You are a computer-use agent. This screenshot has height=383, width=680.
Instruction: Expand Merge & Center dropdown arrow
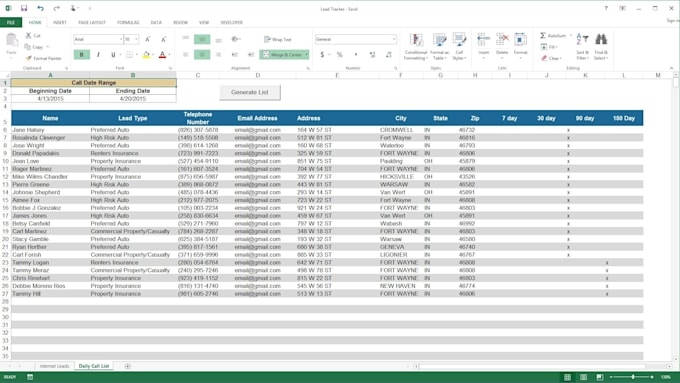307,55
